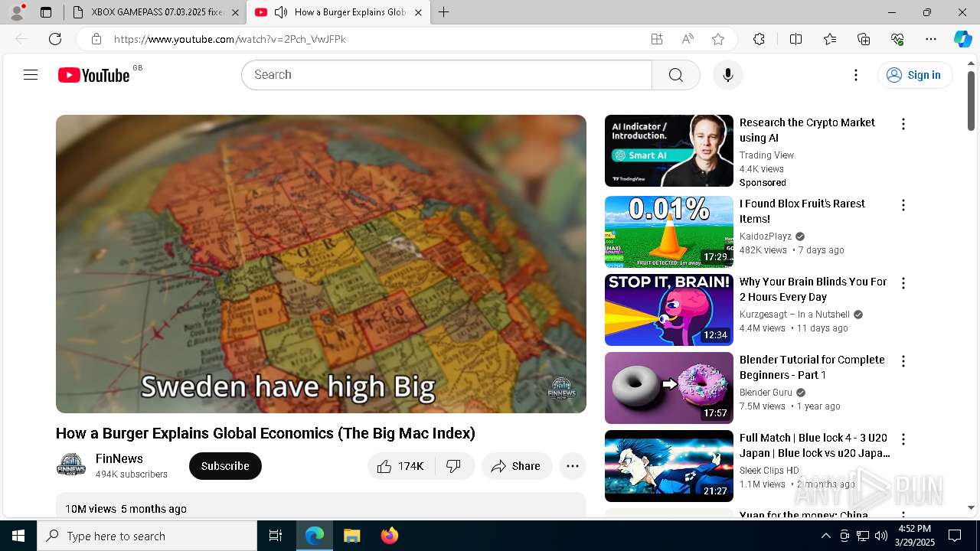This screenshot has width=980, height=551.
Task: Open options for Blox Fruit's Rarest Items
Action: [903, 205]
